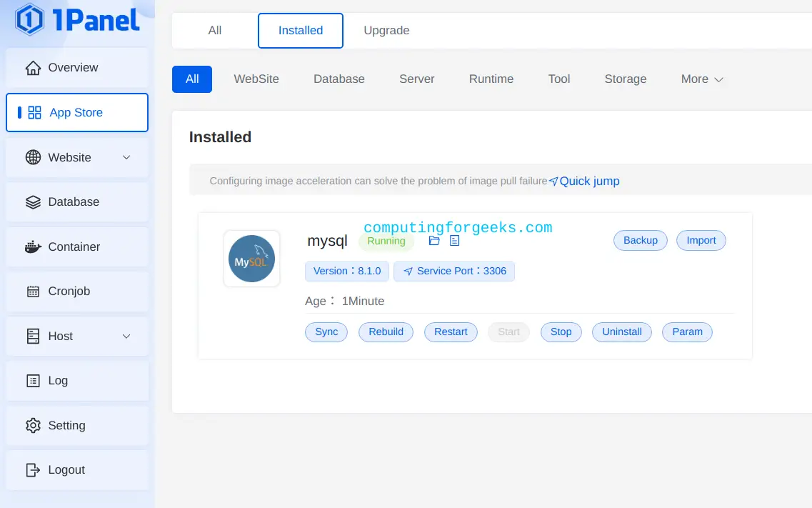Image resolution: width=812 pixels, height=508 pixels.
Task: Switch to the Upgrade tab
Action: pos(386,31)
